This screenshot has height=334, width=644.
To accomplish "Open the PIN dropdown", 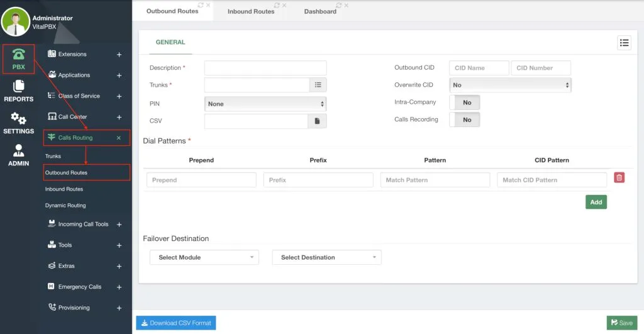I will click(x=265, y=104).
